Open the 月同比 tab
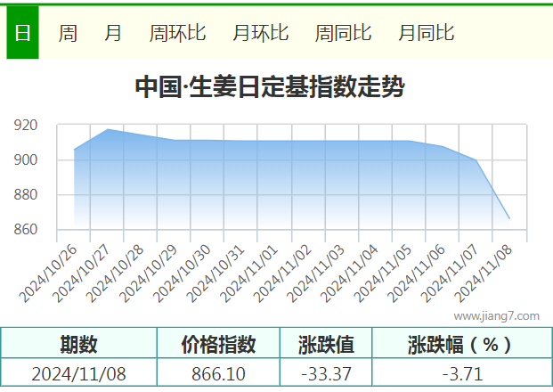Image resolution: width=553 pixels, height=392 pixels. [427, 33]
